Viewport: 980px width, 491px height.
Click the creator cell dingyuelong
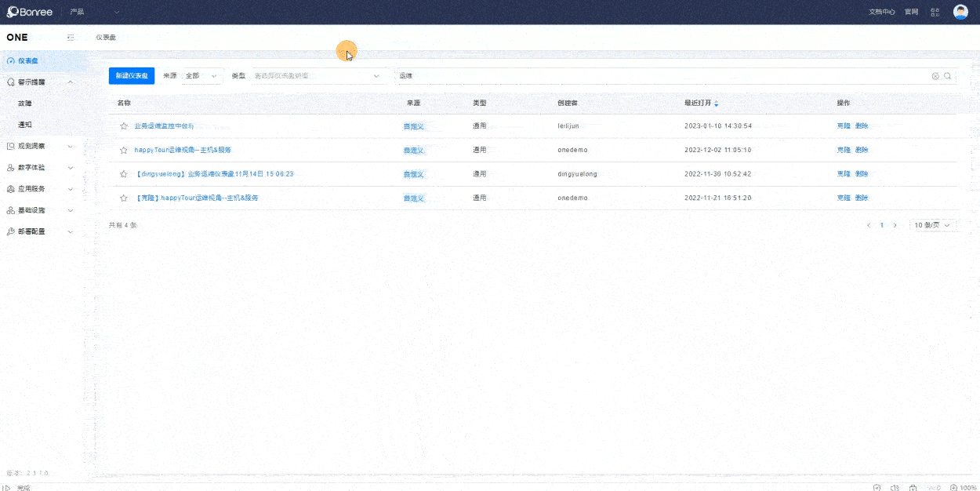click(577, 174)
